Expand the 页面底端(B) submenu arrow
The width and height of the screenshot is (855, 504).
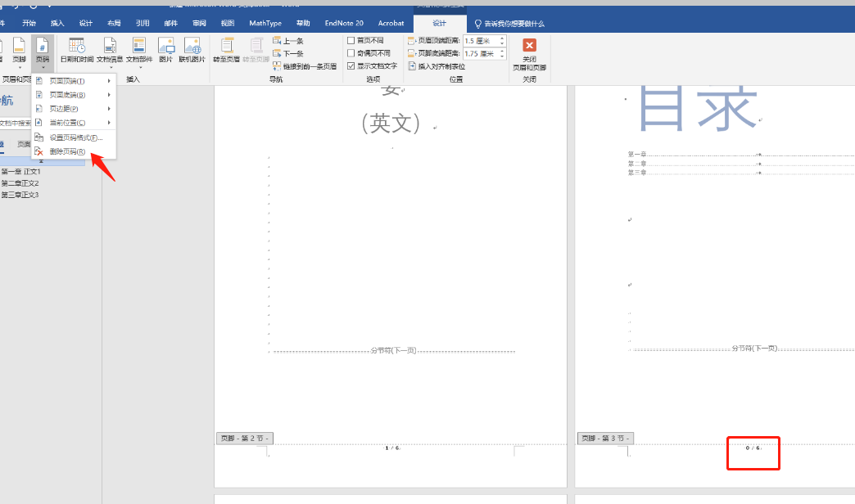[x=109, y=95]
